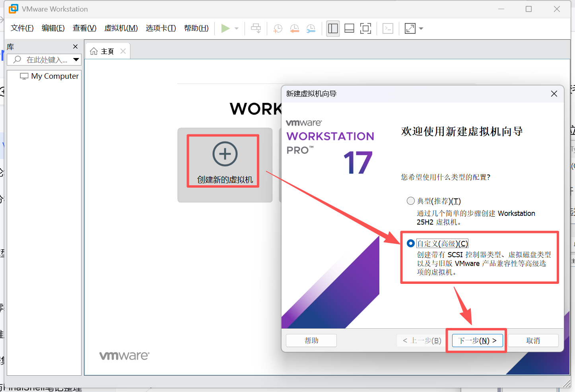Click the stretch guest display icon

click(410, 28)
